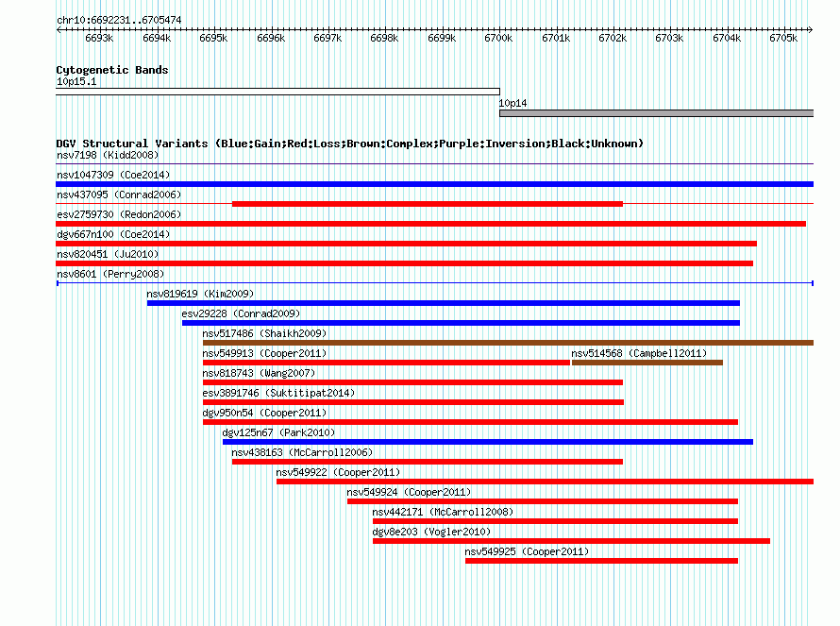Click the red bar under dgv8e203 (Vogler2010)
The height and width of the screenshot is (626, 840).
coord(572,541)
